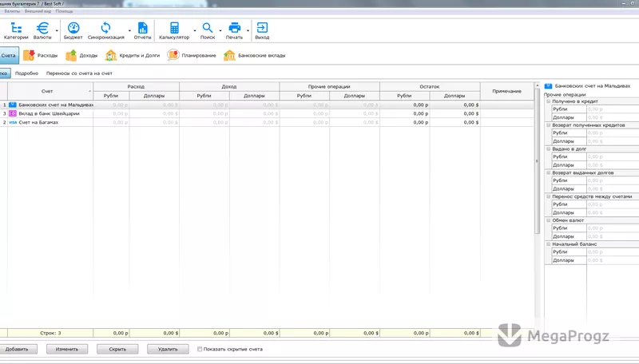The height and width of the screenshot is (364, 639).
Task: Collapse the Получено в кредит group
Action: pyautogui.click(x=549, y=101)
